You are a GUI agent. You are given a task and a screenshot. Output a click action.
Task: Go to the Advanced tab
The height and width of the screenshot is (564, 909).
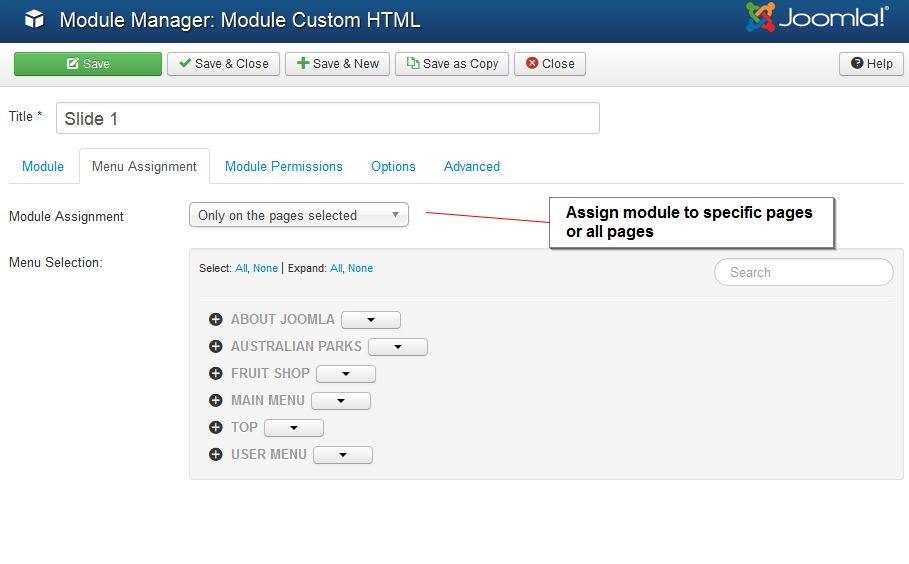pyautogui.click(x=471, y=166)
